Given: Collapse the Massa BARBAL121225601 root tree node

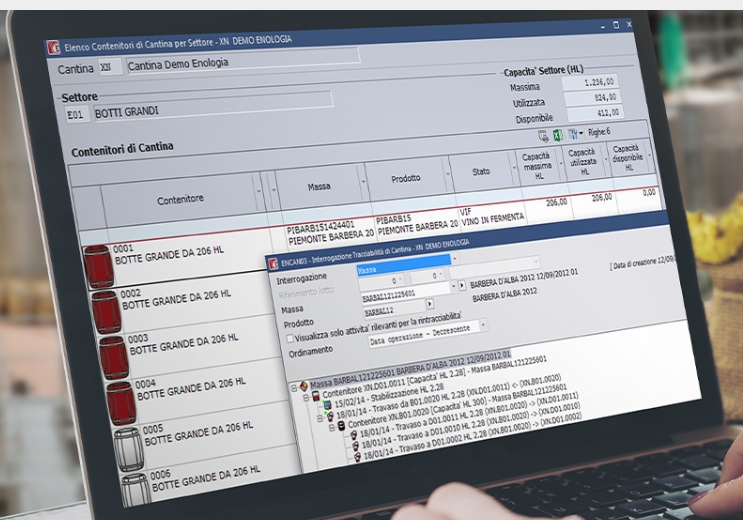Looking at the screenshot, I should pyautogui.click(x=294, y=388).
